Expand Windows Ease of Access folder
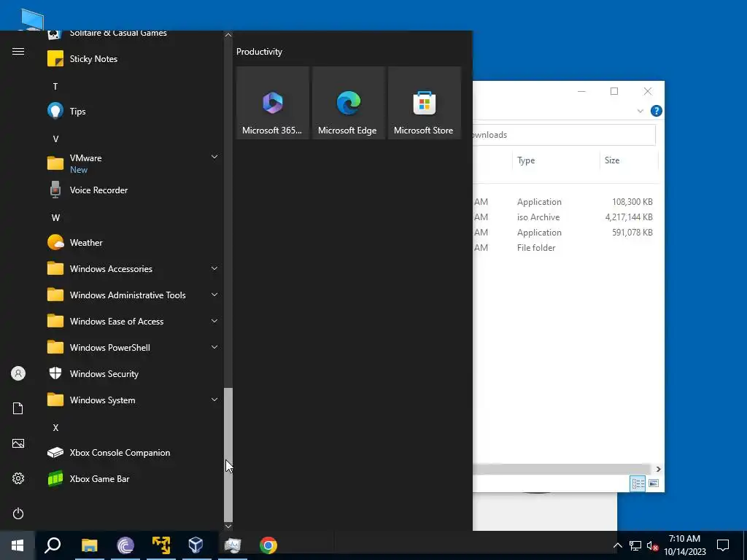The height and width of the screenshot is (560, 747). point(133,322)
